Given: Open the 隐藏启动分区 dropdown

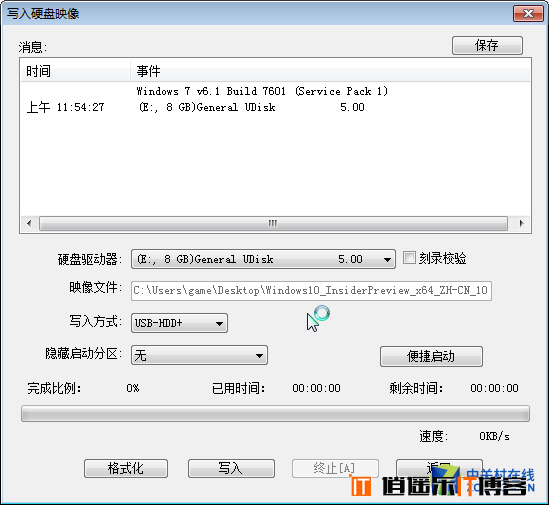Looking at the screenshot, I should tap(199, 355).
